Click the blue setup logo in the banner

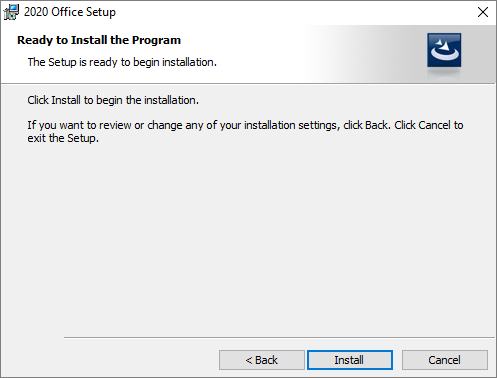444,50
